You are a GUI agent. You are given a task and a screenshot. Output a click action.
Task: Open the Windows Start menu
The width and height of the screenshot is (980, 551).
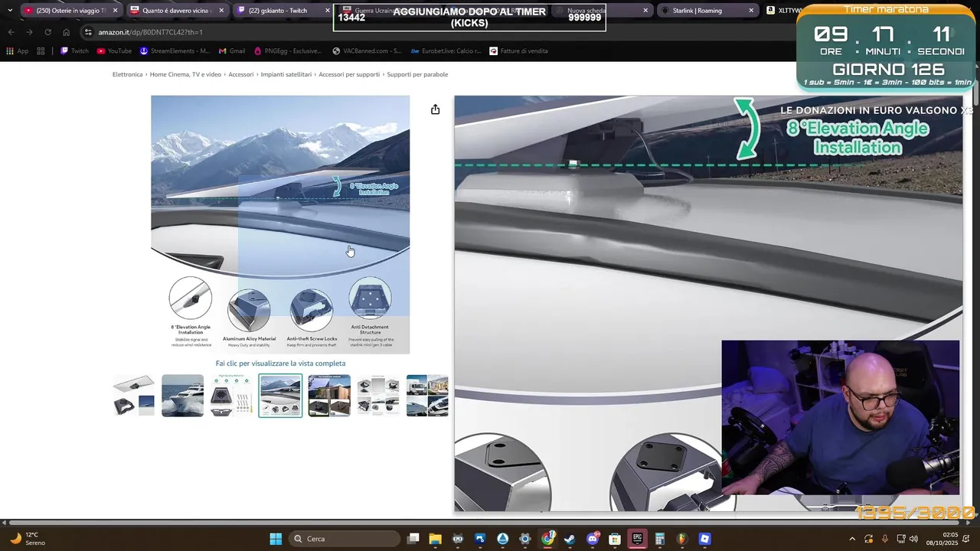coord(276,539)
